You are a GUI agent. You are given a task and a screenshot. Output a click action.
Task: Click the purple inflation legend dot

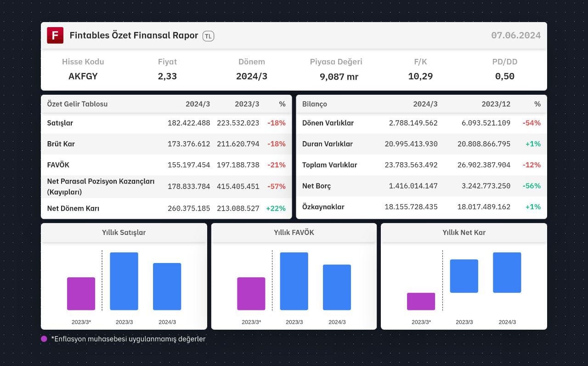[x=44, y=339]
